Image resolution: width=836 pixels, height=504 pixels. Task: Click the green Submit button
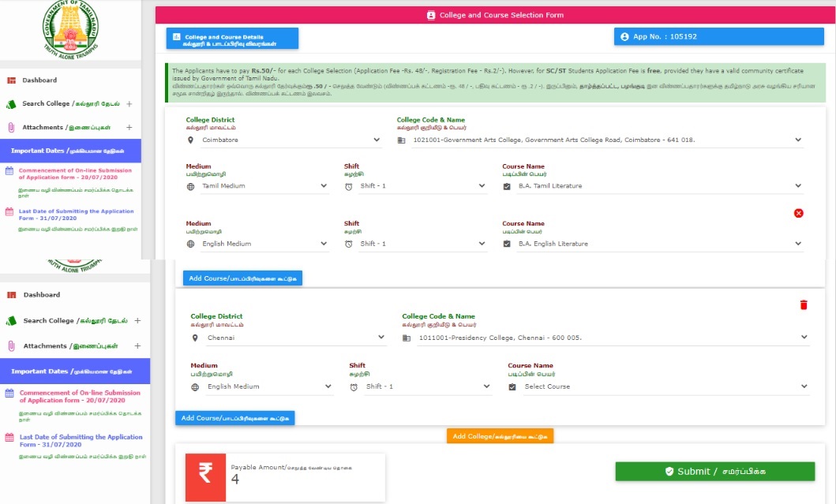[714, 472]
